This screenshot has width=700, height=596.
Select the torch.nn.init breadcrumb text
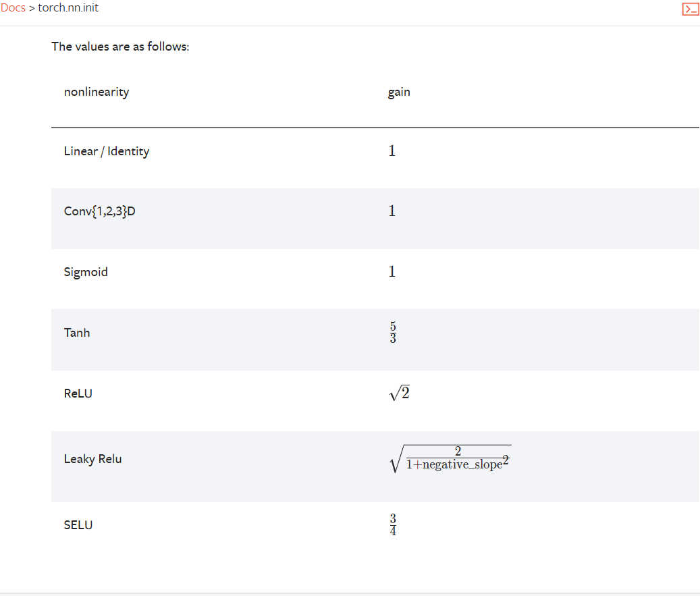tap(68, 8)
